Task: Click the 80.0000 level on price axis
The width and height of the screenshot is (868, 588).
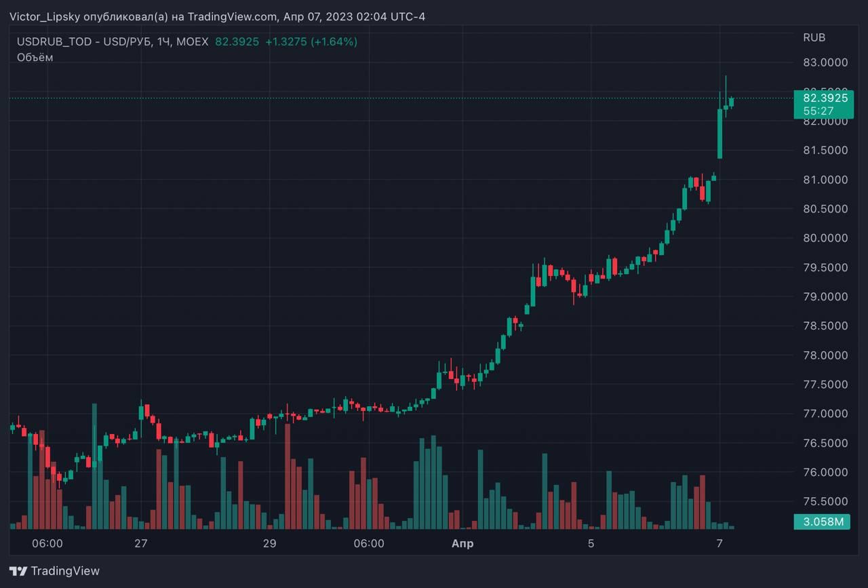Action: click(825, 238)
